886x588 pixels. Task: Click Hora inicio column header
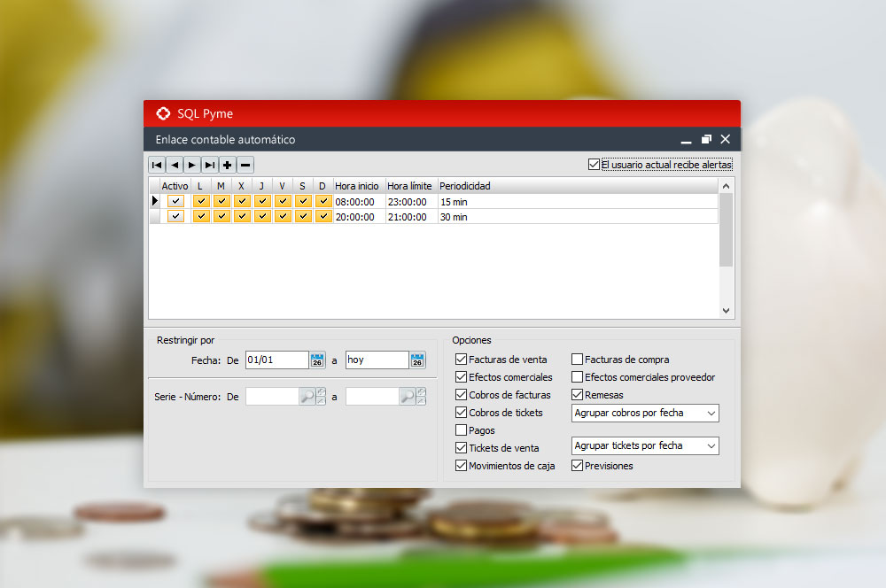coord(357,186)
